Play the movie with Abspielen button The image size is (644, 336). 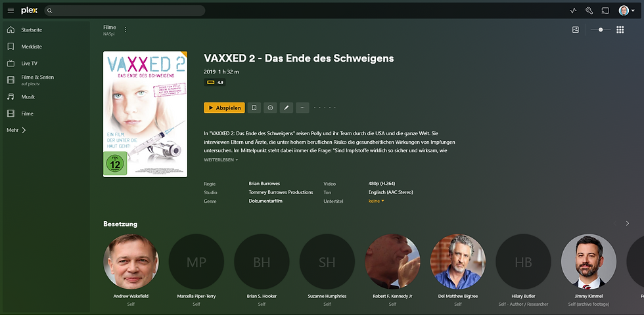click(224, 108)
